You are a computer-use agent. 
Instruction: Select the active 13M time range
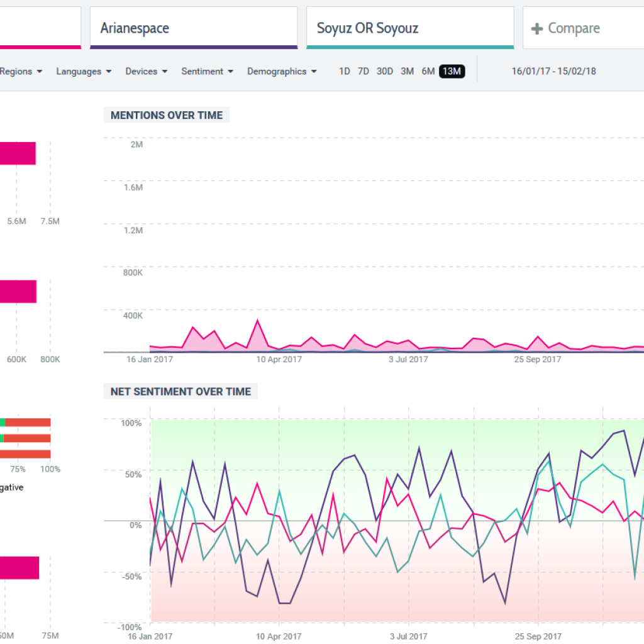tap(452, 72)
